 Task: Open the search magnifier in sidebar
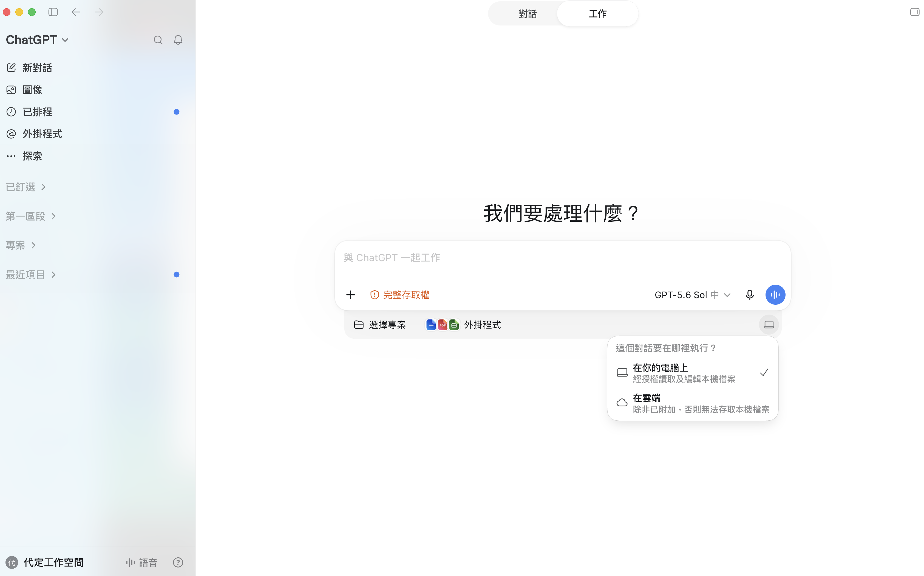point(158,40)
